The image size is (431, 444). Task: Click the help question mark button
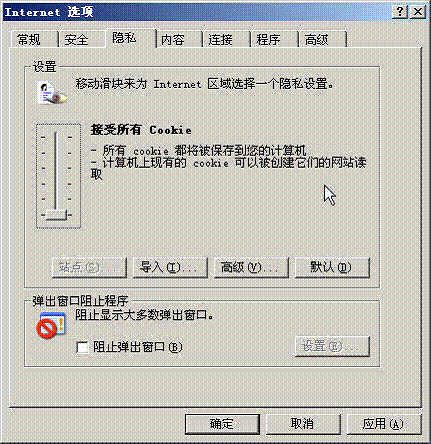pos(399,12)
